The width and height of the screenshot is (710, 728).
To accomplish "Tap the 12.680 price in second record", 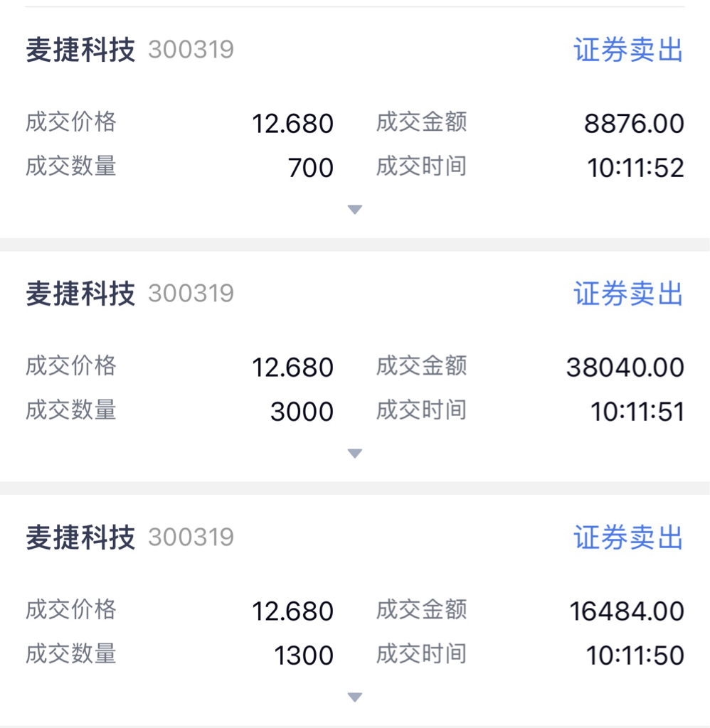I will coord(292,368).
